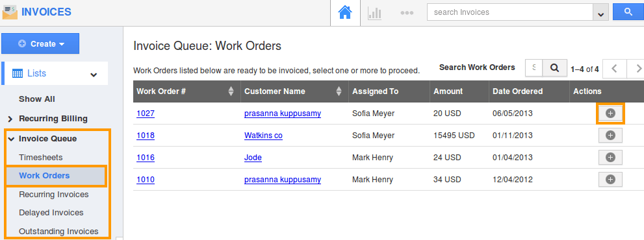The height and width of the screenshot is (240, 644).
Task: Open Outstanding Invoices in the sidebar
Action: [58, 231]
